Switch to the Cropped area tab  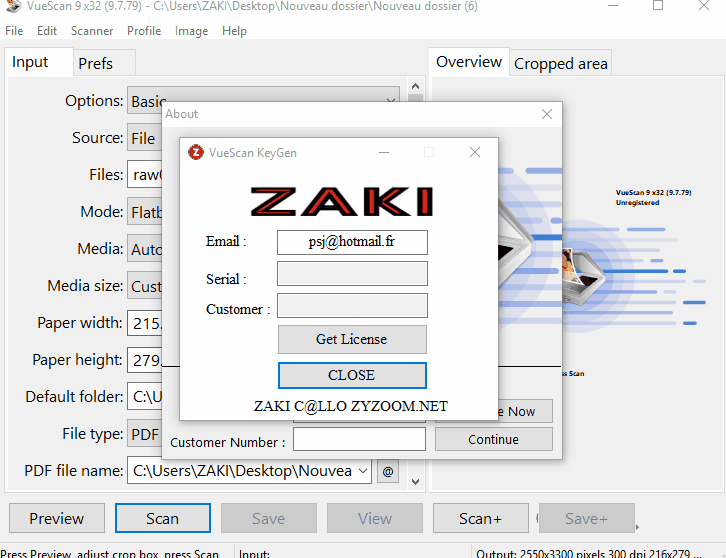tap(560, 63)
